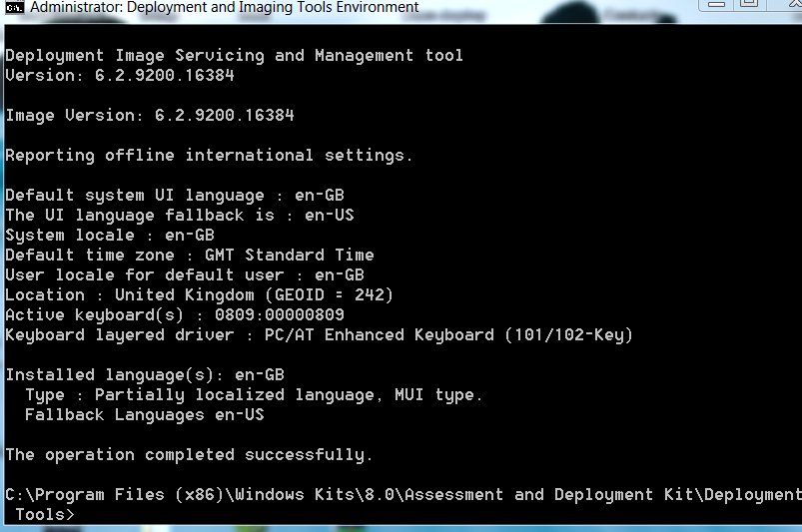Viewport: 802px width, 532px height.
Task: Minimize the Deployment Tools window
Action: [x=715, y=5]
